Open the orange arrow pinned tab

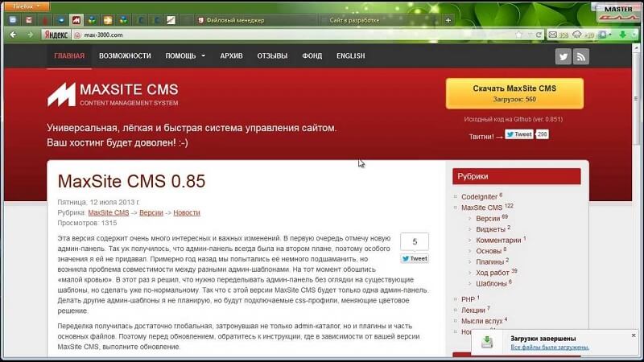coord(108,20)
